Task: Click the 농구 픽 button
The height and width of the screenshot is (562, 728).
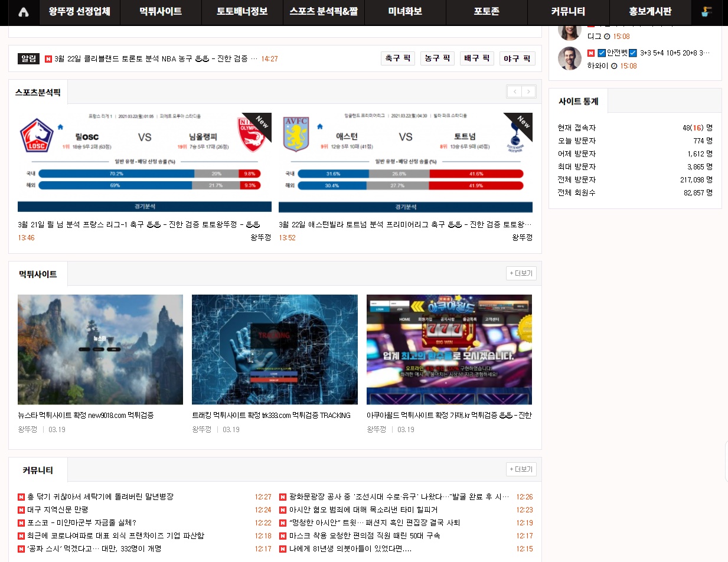Action: [438, 58]
